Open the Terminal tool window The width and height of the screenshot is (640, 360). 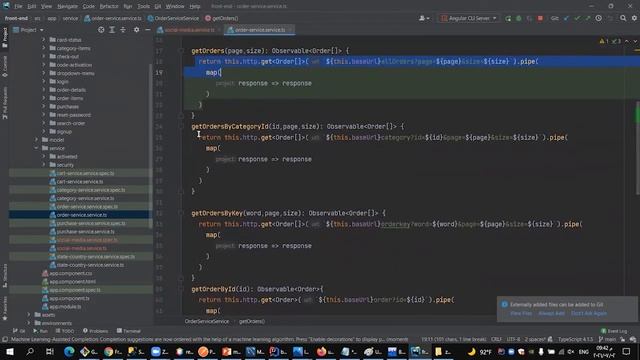129,331
